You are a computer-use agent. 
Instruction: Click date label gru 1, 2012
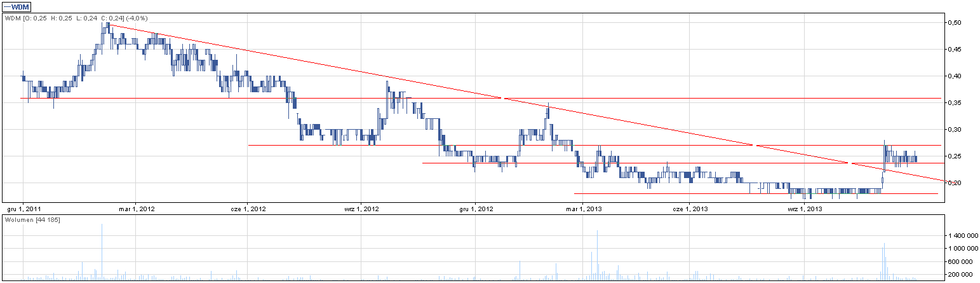pos(476,208)
